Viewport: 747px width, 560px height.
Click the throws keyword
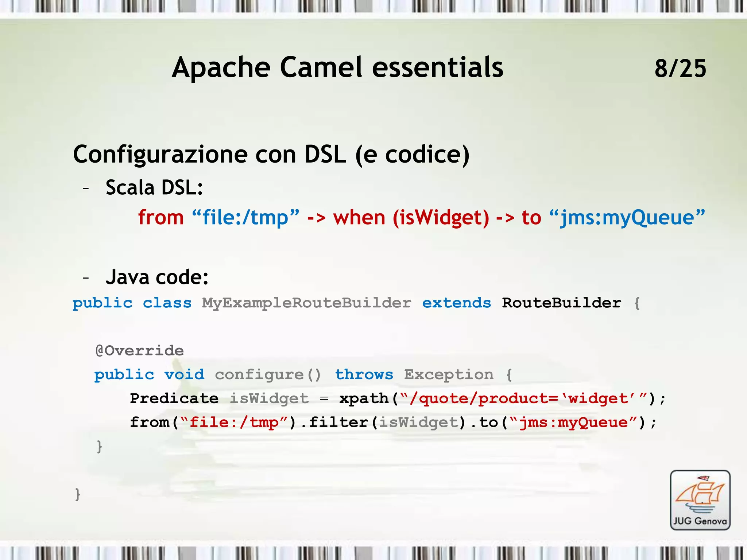tap(364, 375)
